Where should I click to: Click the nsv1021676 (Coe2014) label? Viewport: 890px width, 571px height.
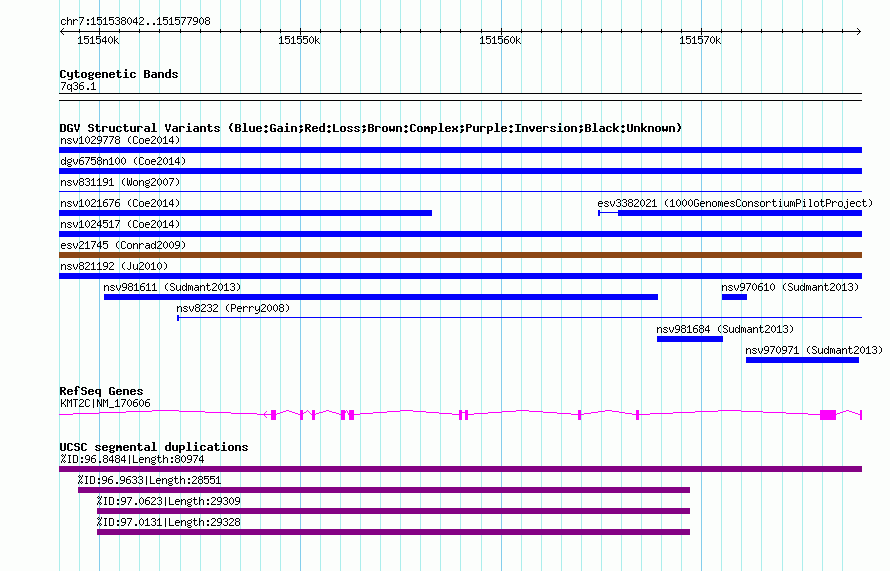click(x=120, y=203)
